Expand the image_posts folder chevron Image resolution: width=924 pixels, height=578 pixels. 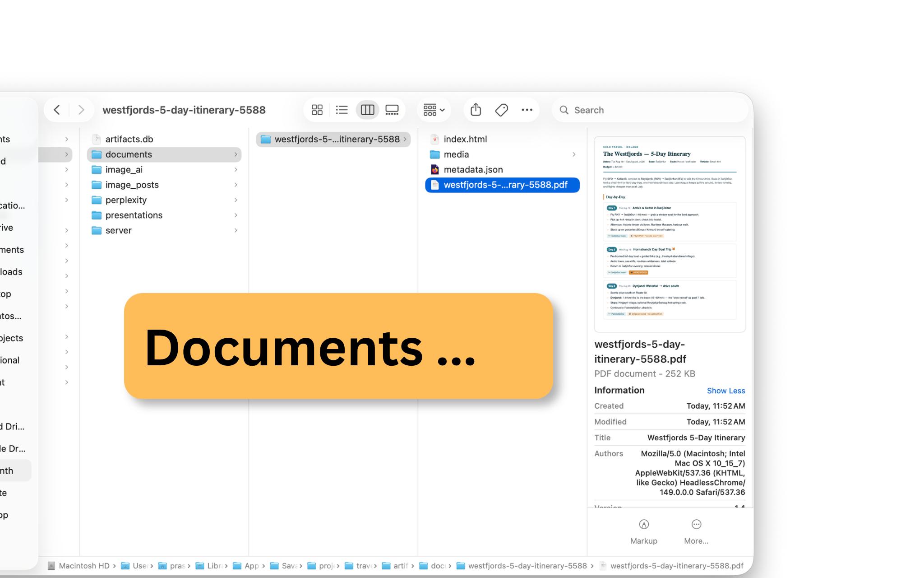point(236,185)
